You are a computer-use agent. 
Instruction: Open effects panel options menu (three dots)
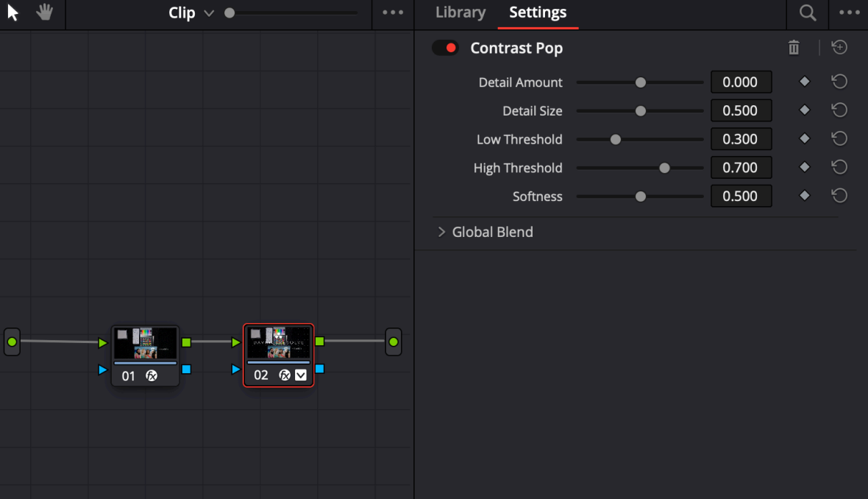tap(850, 13)
